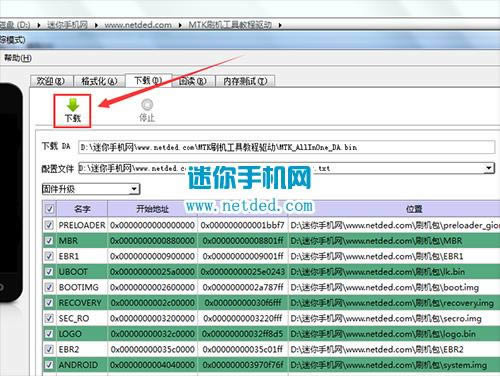Viewport: 500px width, 376px height.
Task: Click the boot.img file location cell
Action: [394, 287]
